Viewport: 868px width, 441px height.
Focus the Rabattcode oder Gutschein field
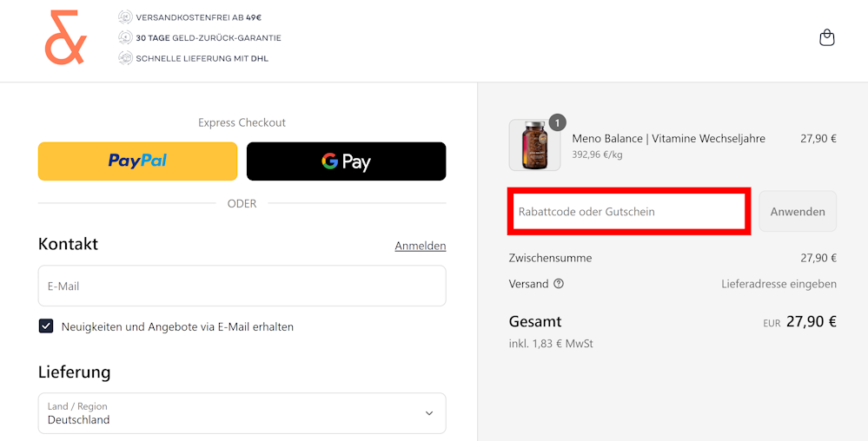tap(629, 211)
